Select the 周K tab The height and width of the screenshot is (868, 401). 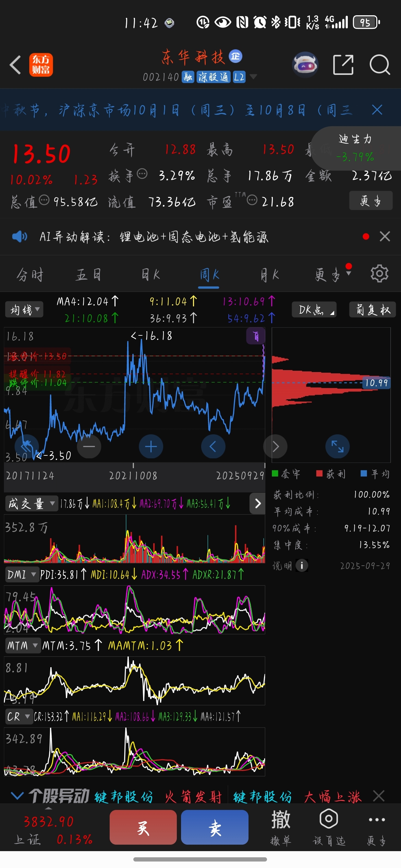pyautogui.click(x=209, y=275)
